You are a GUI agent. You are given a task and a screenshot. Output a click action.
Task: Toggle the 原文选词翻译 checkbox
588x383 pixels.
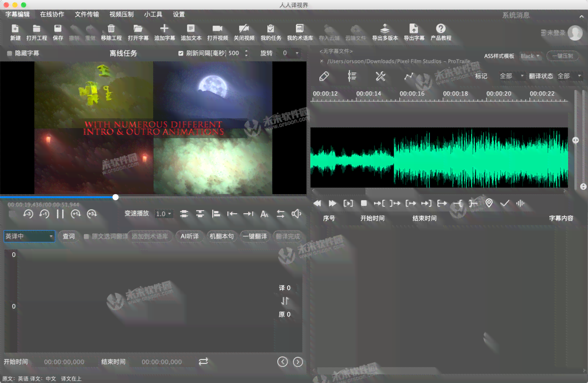[x=86, y=237]
